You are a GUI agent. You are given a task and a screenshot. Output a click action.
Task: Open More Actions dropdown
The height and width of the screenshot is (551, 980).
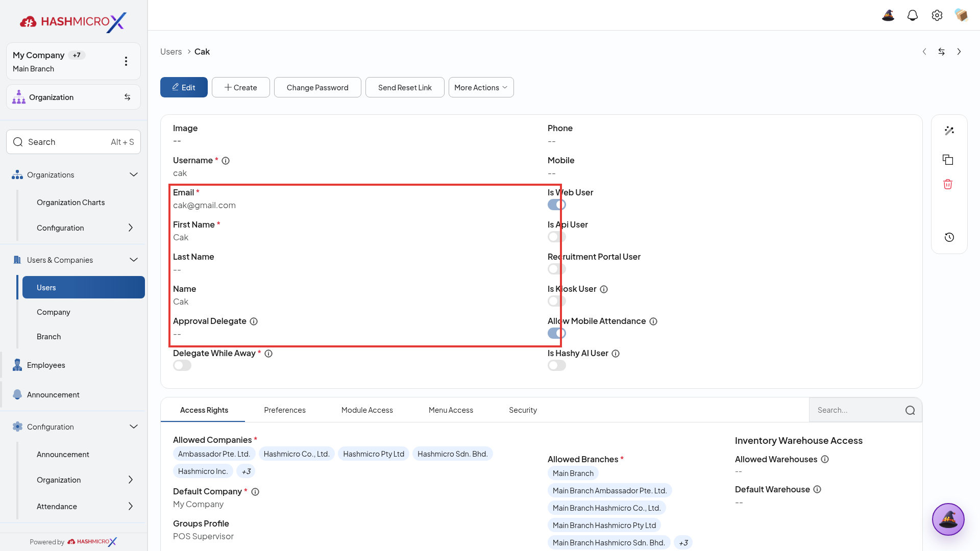pos(481,87)
